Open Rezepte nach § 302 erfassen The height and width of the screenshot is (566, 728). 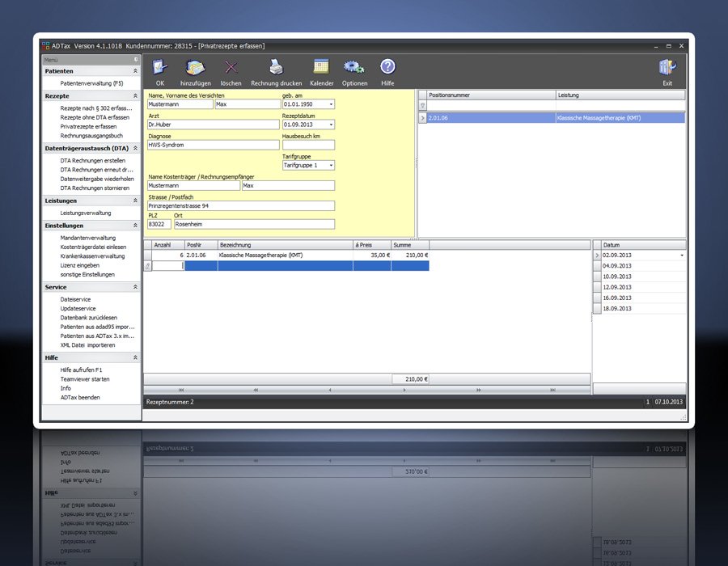point(96,108)
